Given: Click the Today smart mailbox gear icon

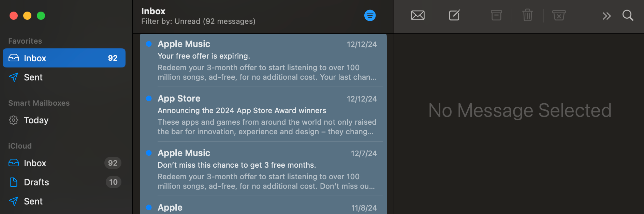Looking at the screenshot, I should point(13,120).
